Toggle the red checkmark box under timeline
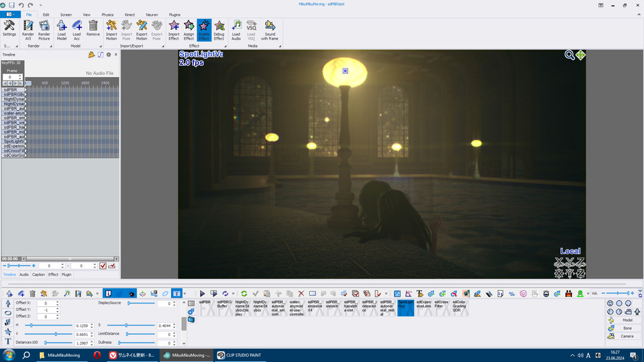Image resolution: width=644 pixels, height=362 pixels. (x=103, y=266)
